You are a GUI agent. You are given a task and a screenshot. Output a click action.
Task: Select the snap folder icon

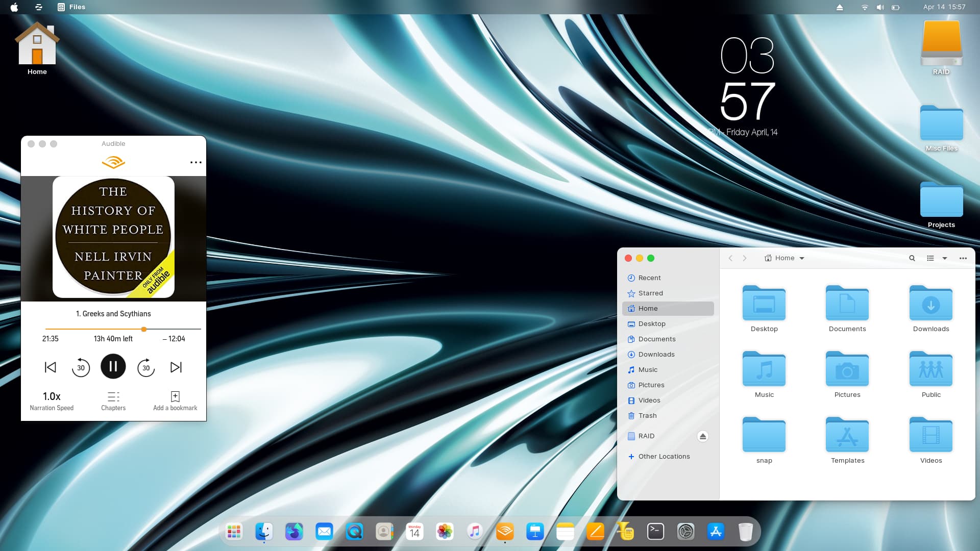coord(764,435)
